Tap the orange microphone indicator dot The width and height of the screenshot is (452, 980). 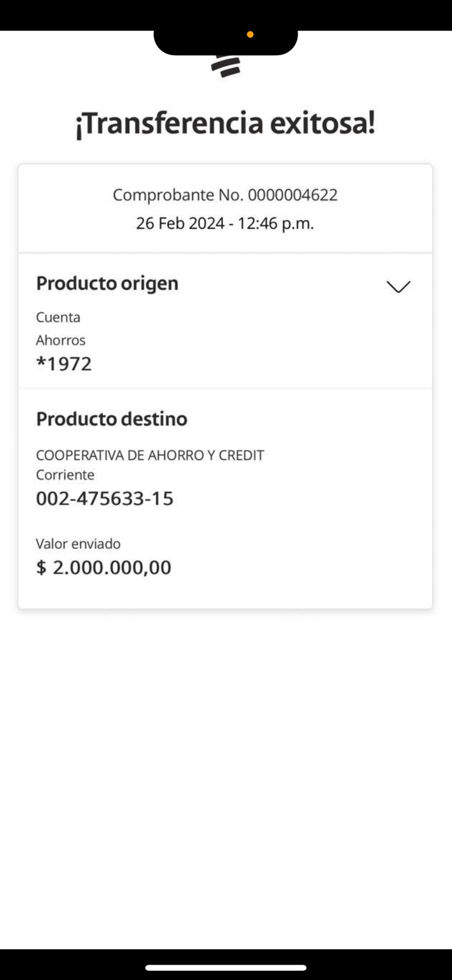coord(250,35)
